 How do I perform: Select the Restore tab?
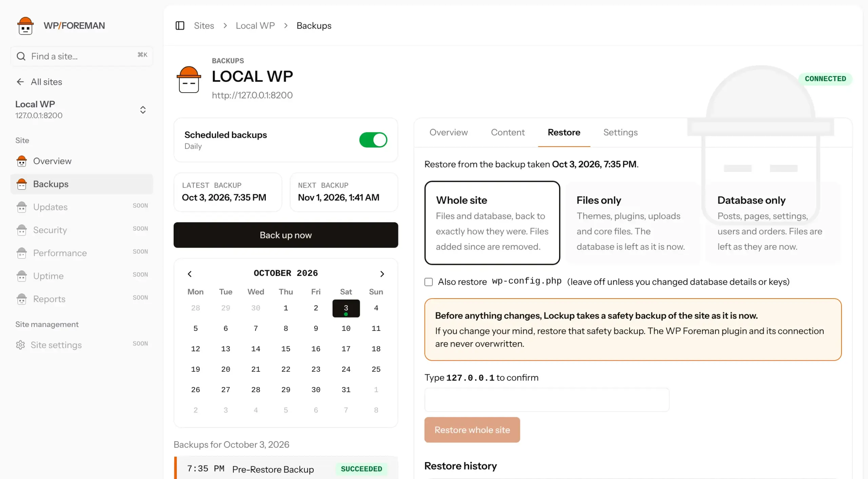[564, 132]
